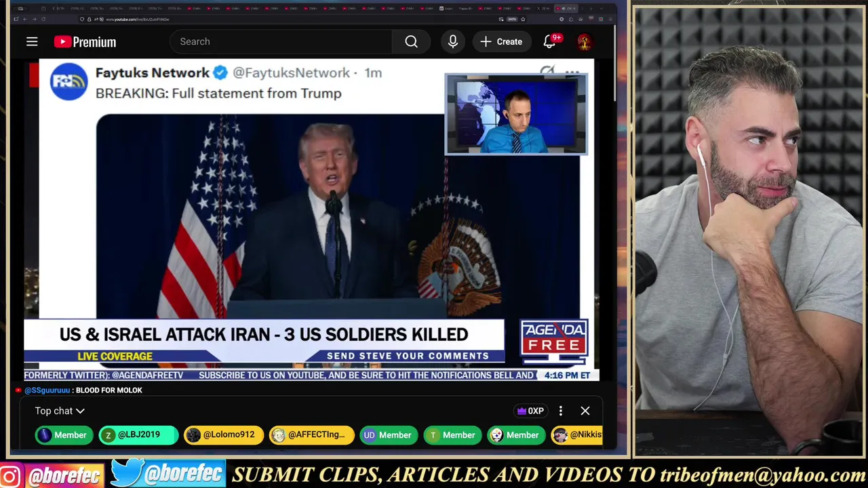Select the UD Member chip
The width and height of the screenshot is (868, 488).
coord(387,435)
